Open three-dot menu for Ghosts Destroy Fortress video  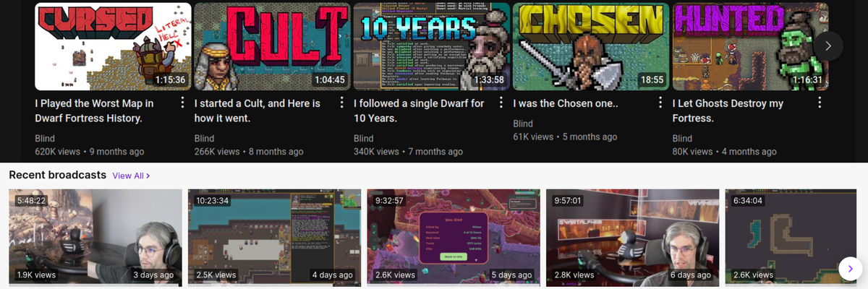[x=820, y=103]
